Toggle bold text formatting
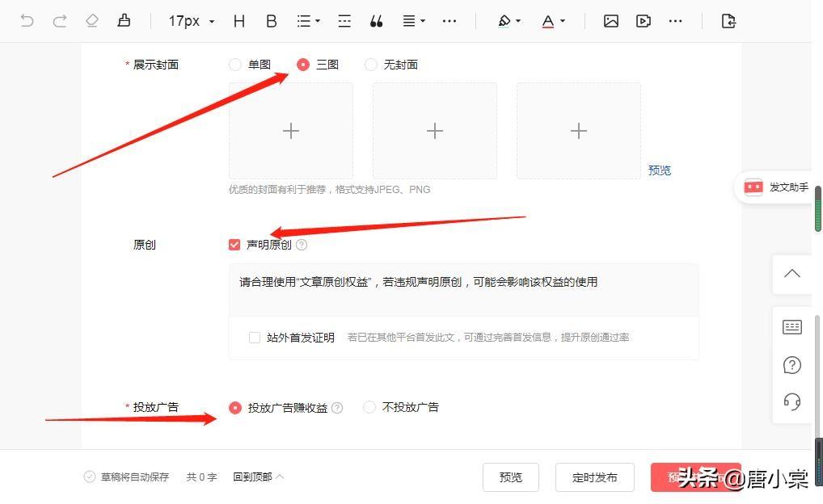This screenshot has height=504, width=823. click(272, 21)
